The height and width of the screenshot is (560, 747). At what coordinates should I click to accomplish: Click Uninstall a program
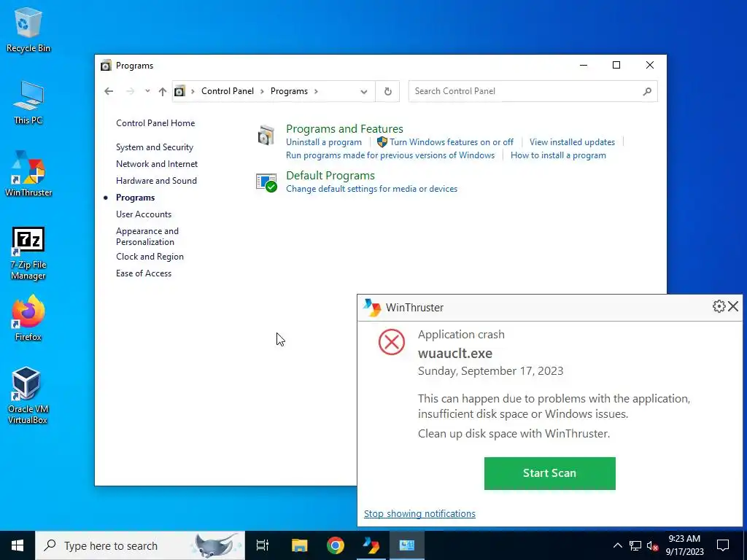point(323,142)
